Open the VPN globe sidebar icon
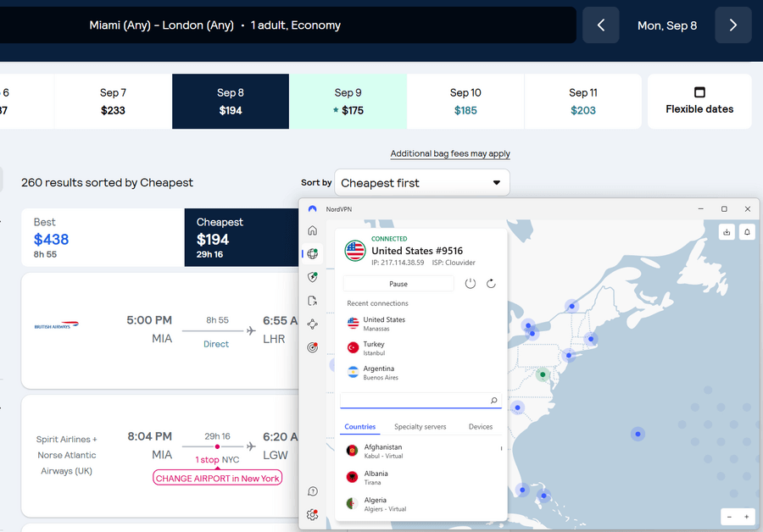The height and width of the screenshot is (532, 763). [312, 253]
